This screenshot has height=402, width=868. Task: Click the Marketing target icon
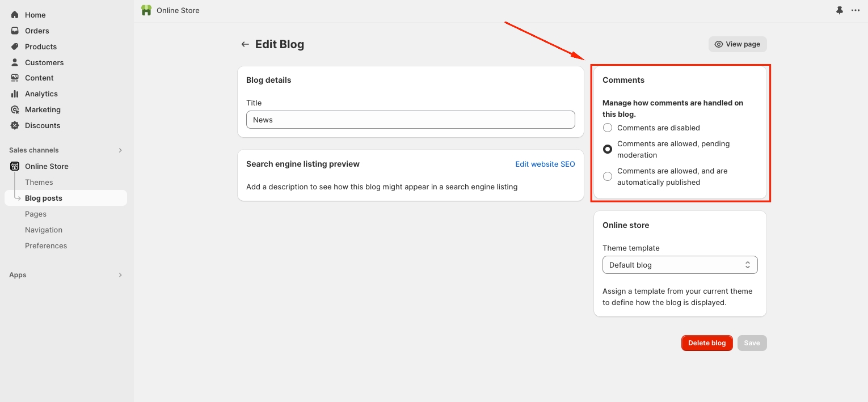tap(15, 109)
